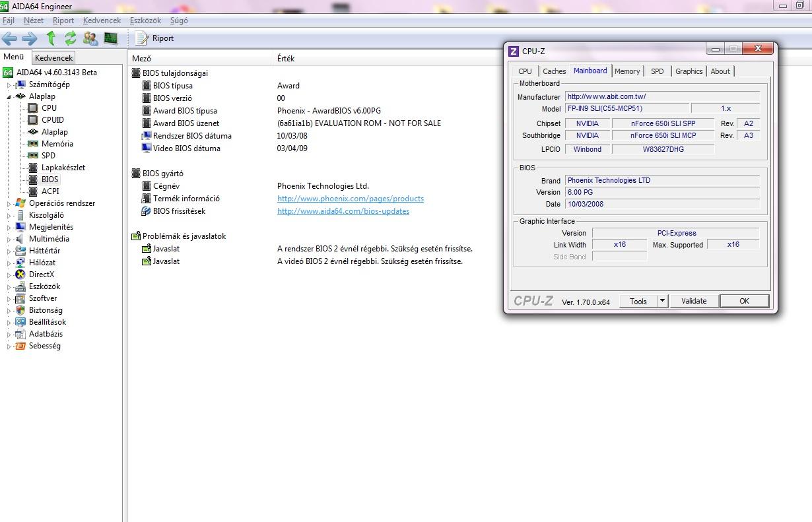Open the Eszközök menu in menu bar
This screenshot has width=812, height=522.
pyautogui.click(x=145, y=20)
